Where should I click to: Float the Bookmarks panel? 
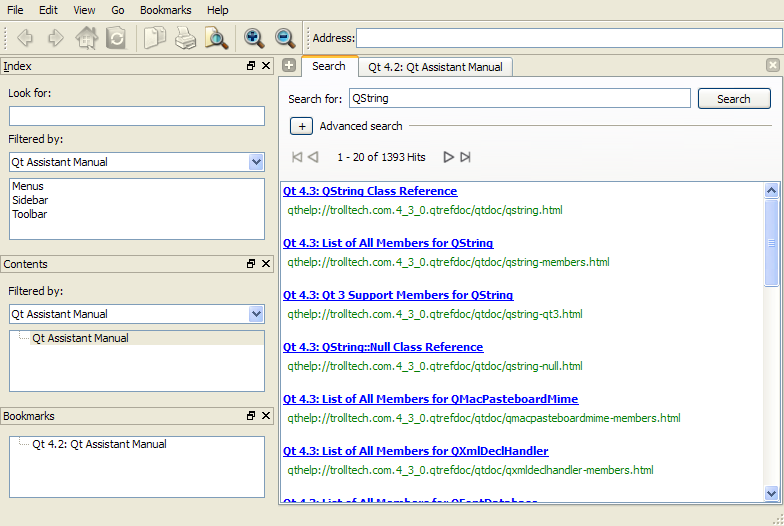pyautogui.click(x=251, y=416)
